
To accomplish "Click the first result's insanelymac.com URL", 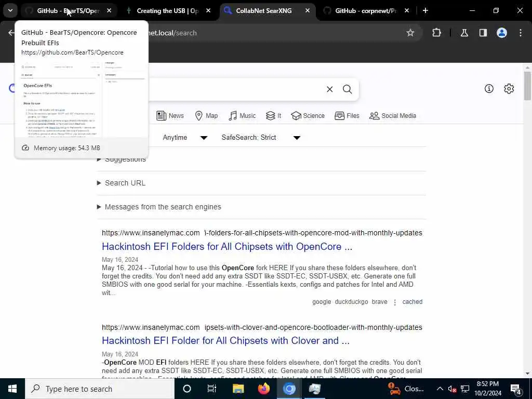I will coord(262,233).
